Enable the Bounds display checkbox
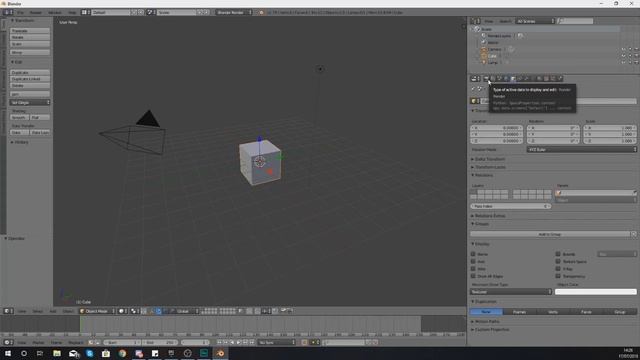Viewport: 640px width, 360px height. pos(558,254)
